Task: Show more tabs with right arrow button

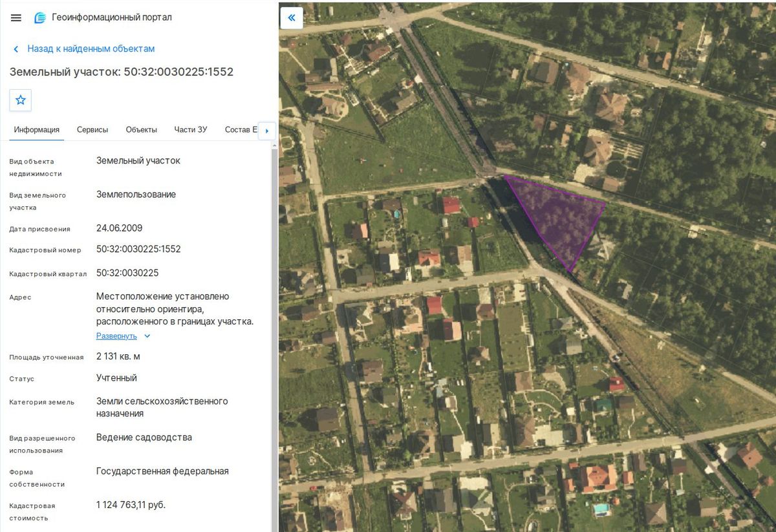Action: click(x=267, y=130)
